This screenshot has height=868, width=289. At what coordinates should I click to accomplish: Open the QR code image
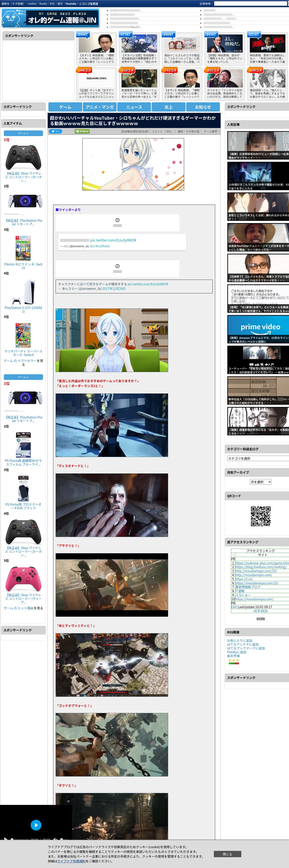tap(260, 516)
